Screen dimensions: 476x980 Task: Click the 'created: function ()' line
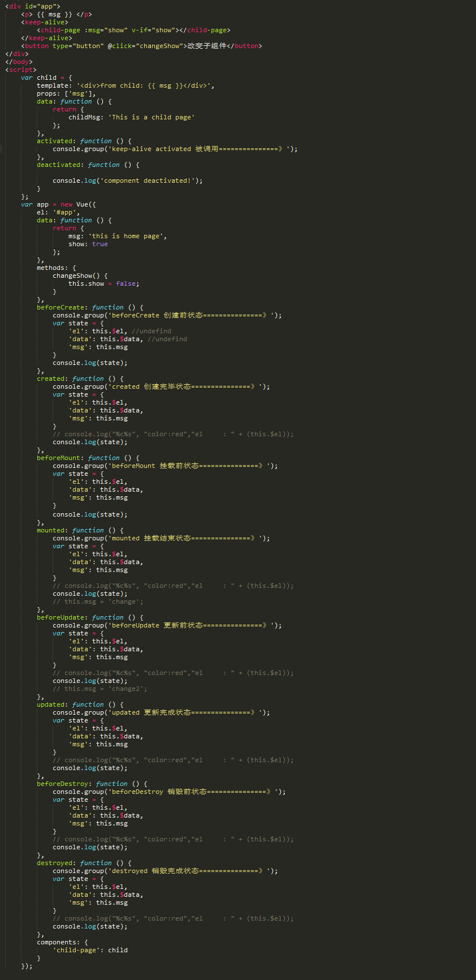pos(80,379)
